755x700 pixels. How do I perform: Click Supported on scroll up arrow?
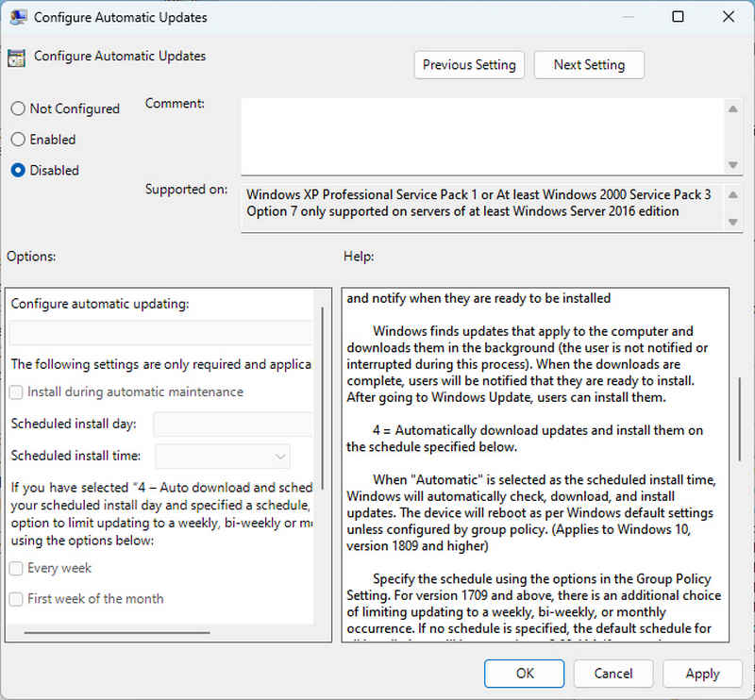[x=733, y=194]
